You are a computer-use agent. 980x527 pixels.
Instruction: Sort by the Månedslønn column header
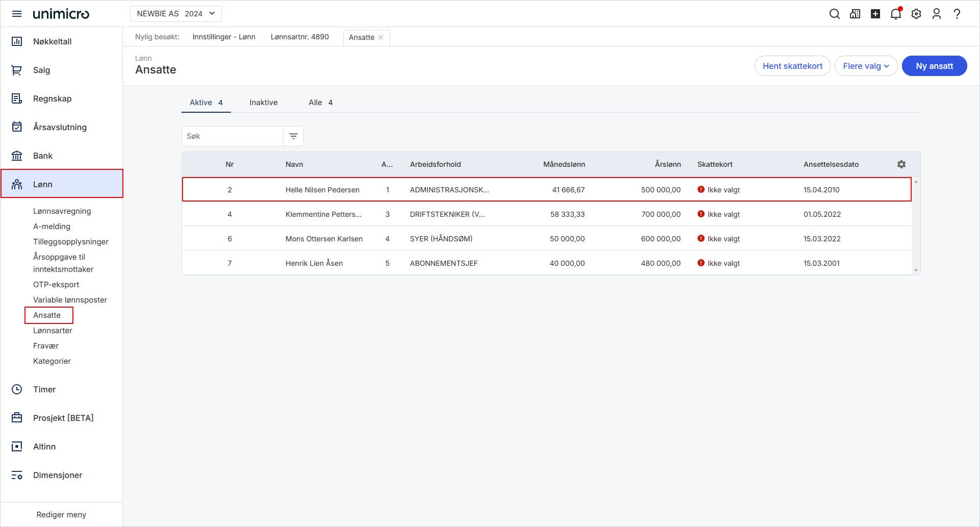pyautogui.click(x=564, y=164)
